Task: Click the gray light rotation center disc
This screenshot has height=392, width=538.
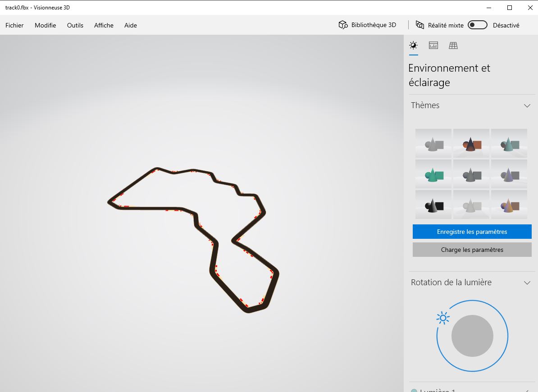Action: click(x=472, y=336)
